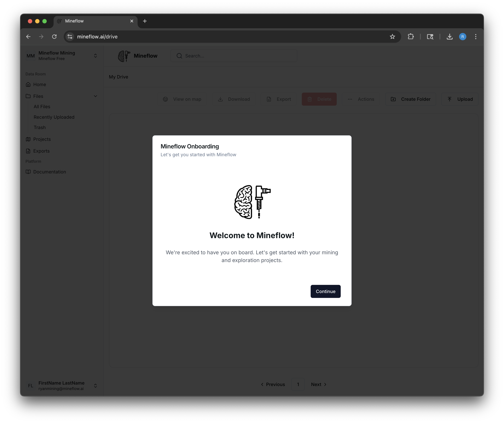Go to the Next page of files
Screen dimensions: 504x423
point(318,384)
